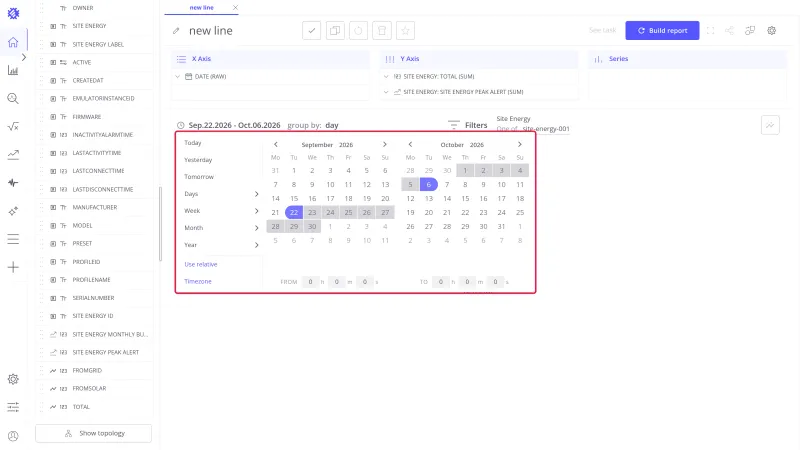Click the FROM minutes input field
Screen dimensions: 800x450
point(336,282)
